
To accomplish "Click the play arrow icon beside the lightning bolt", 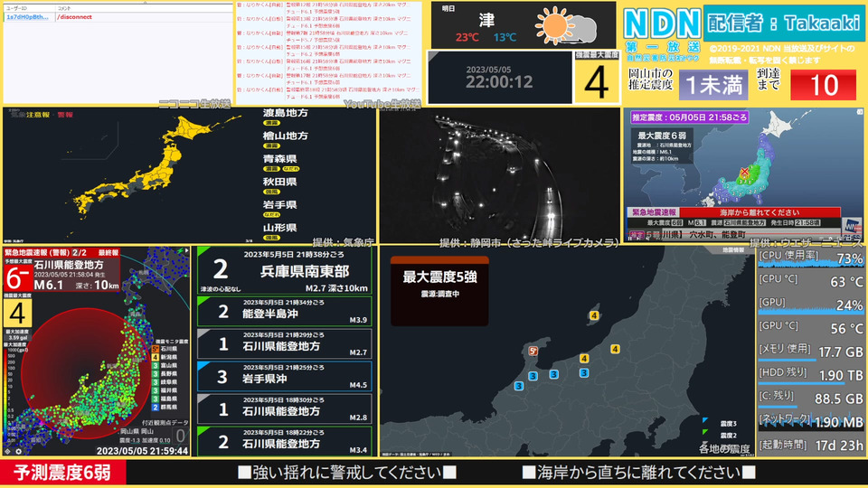I will tap(187, 250).
